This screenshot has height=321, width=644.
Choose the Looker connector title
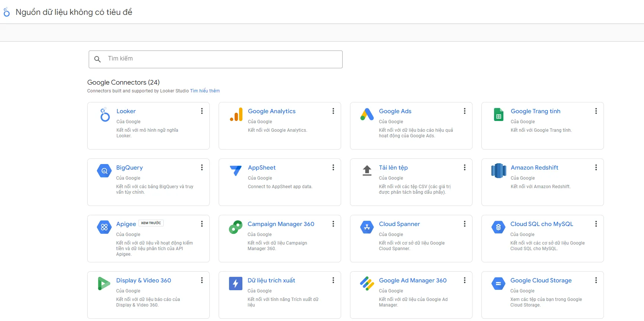pyautogui.click(x=126, y=111)
